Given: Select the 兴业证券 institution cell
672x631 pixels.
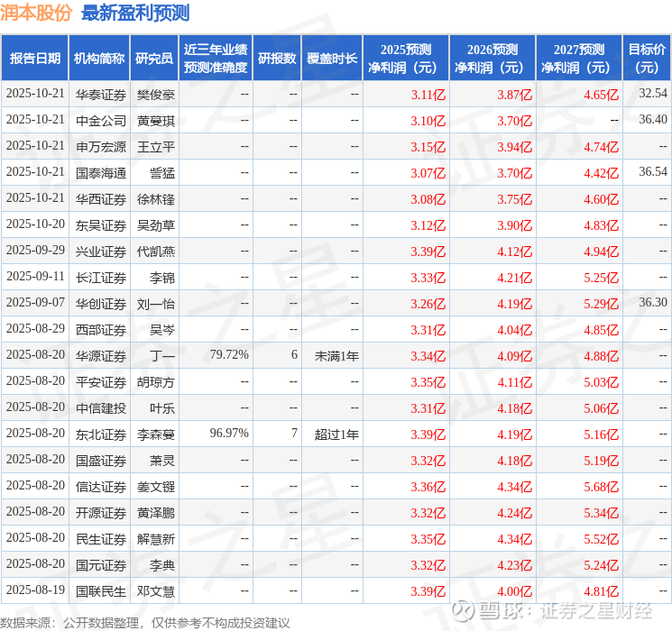Looking at the screenshot, I should click(x=101, y=251).
